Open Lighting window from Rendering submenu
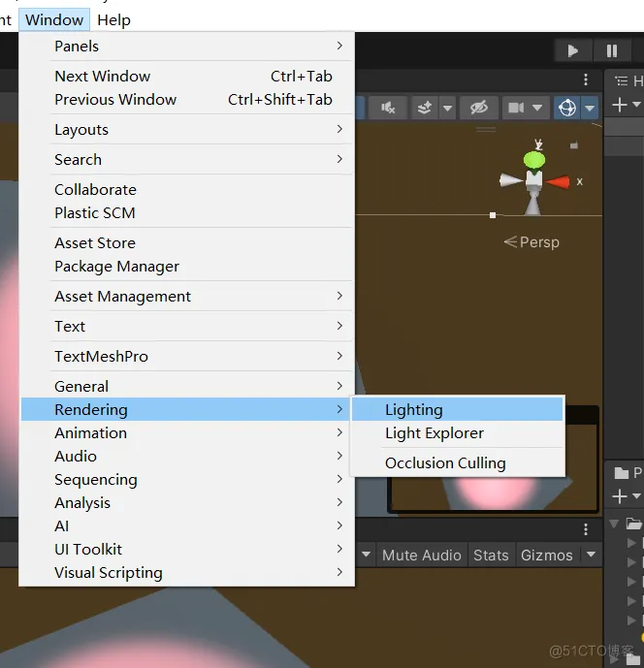Viewport: 644px width, 668px height. (x=458, y=409)
